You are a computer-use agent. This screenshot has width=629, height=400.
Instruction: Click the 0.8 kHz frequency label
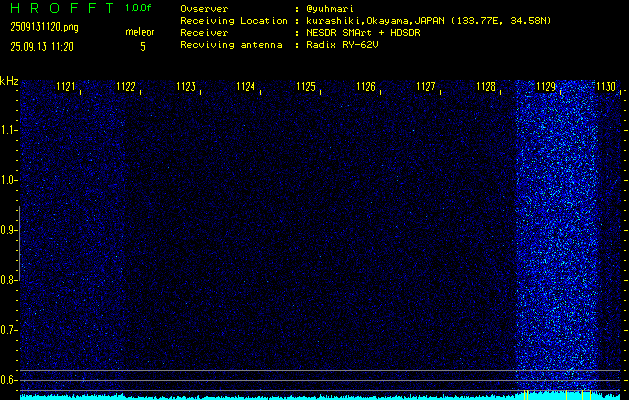coord(8,280)
